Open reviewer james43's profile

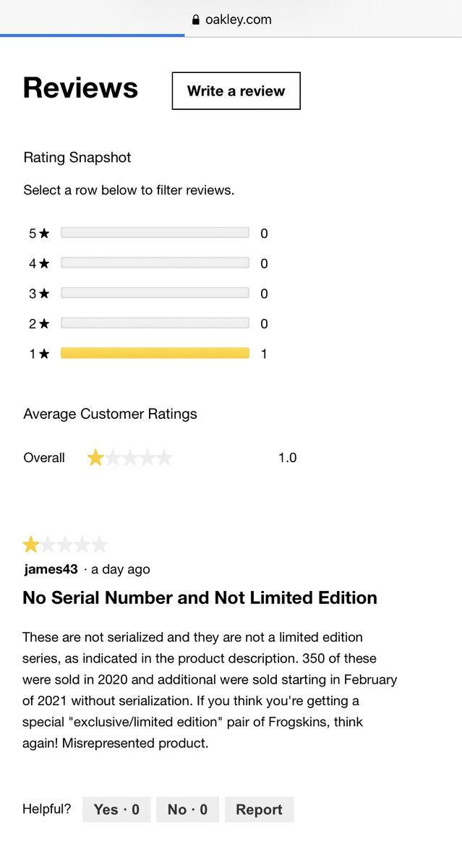click(x=51, y=569)
